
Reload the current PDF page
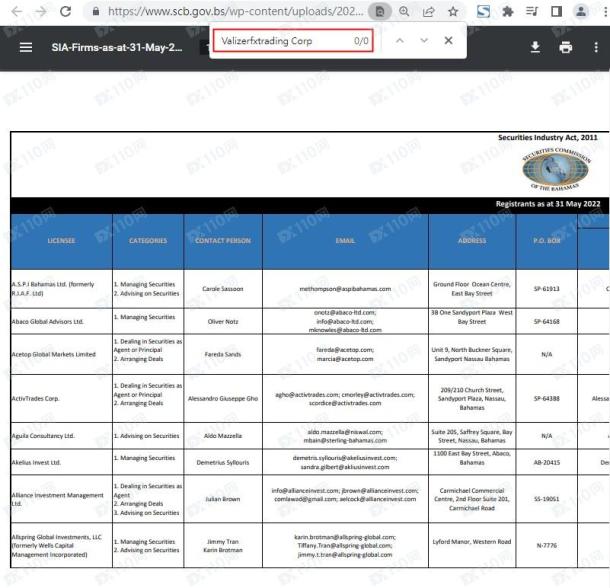[65, 11]
